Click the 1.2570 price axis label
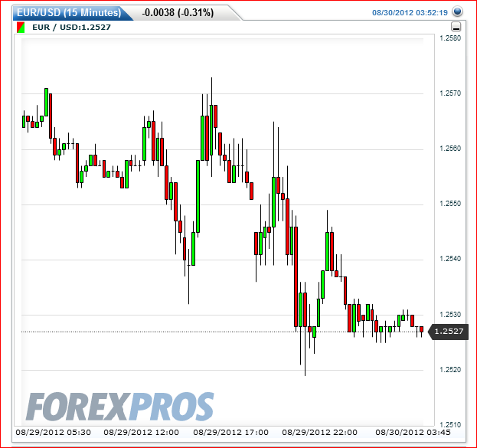Screen dimensions: 477x448 pos(450,93)
